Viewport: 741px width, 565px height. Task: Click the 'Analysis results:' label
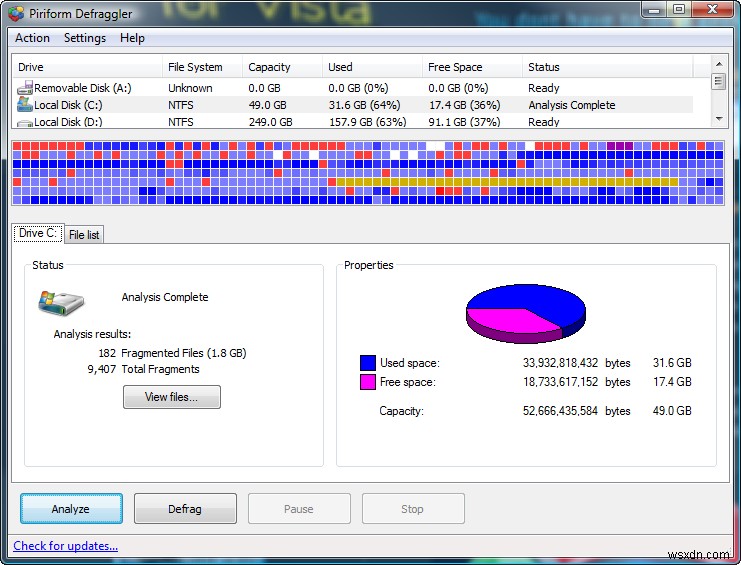pos(92,334)
